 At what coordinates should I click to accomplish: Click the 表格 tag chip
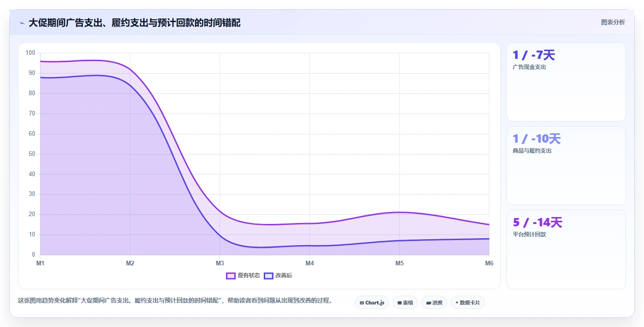click(405, 303)
